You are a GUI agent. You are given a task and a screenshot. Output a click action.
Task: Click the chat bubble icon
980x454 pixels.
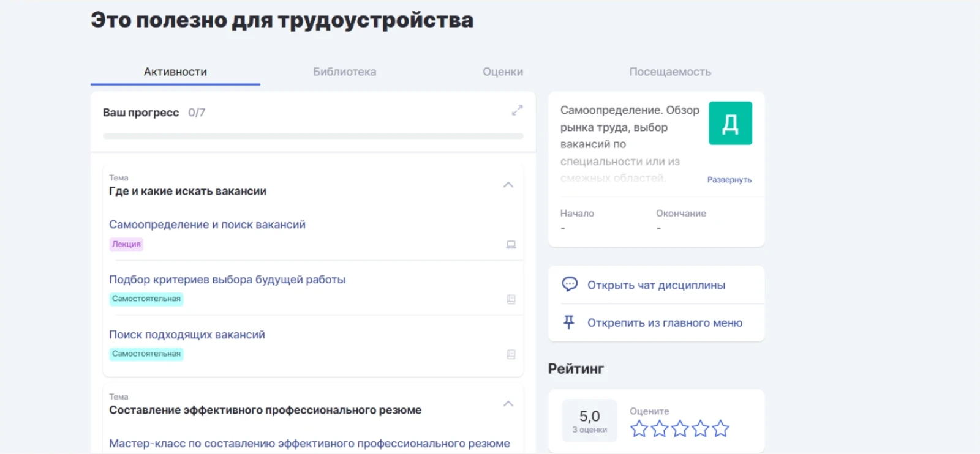pos(570,285)
